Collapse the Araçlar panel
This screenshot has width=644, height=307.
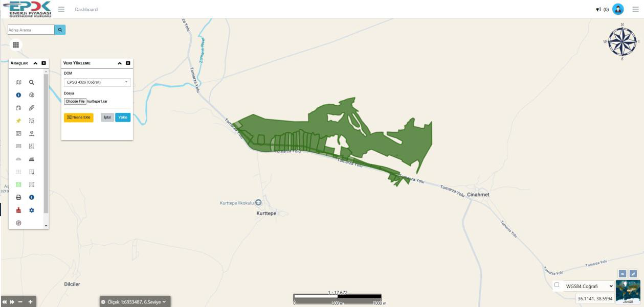[x=35, y=63]
